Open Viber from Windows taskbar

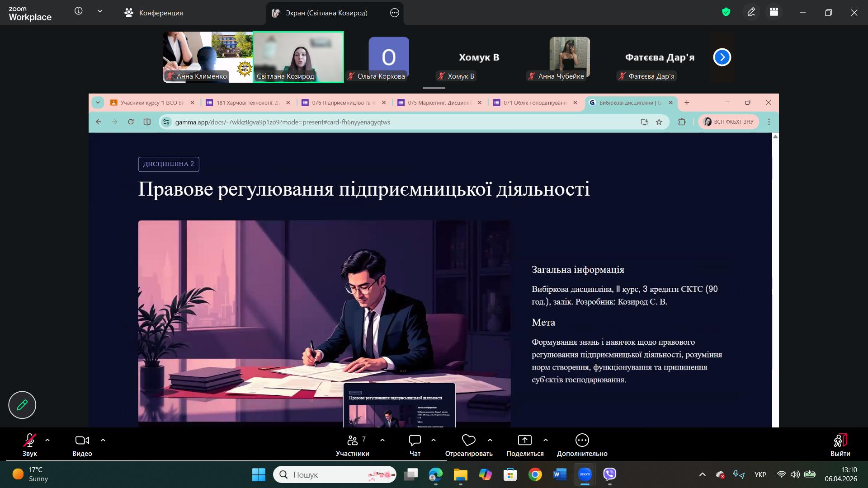tap(610, 474)
